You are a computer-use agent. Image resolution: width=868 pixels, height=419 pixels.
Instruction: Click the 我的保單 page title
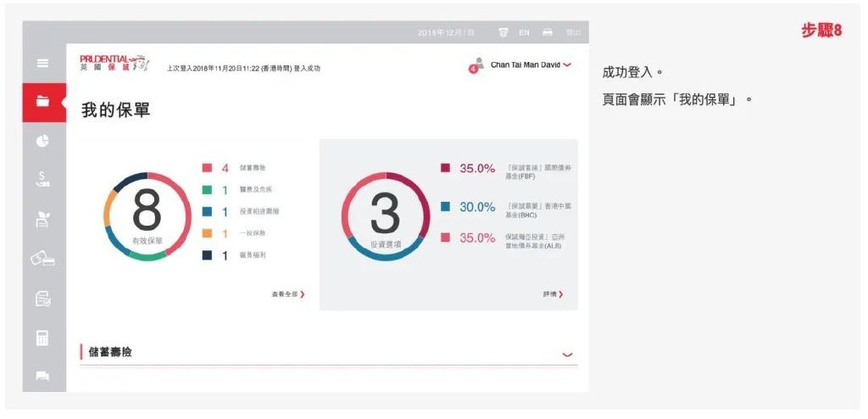coord(115,109)
